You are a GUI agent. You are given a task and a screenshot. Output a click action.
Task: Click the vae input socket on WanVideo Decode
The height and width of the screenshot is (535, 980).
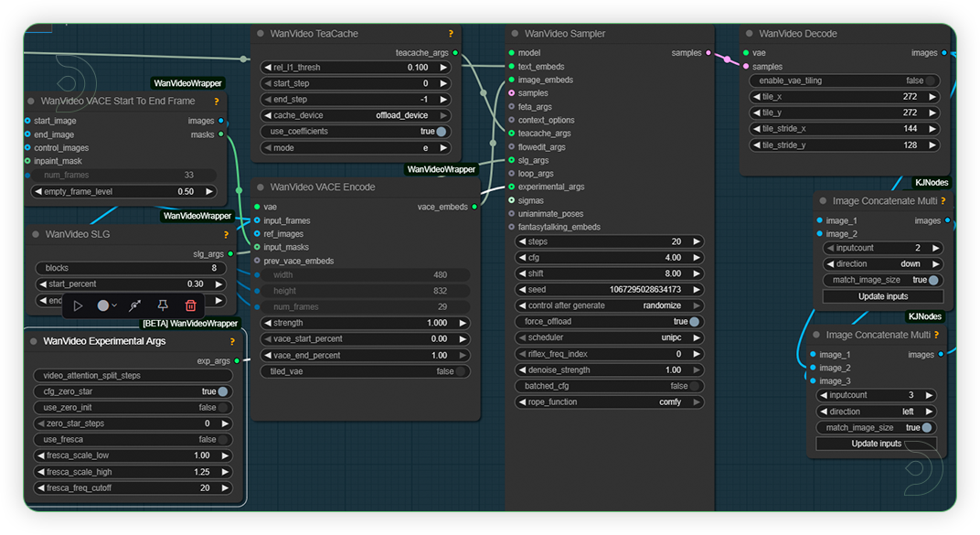746,53
